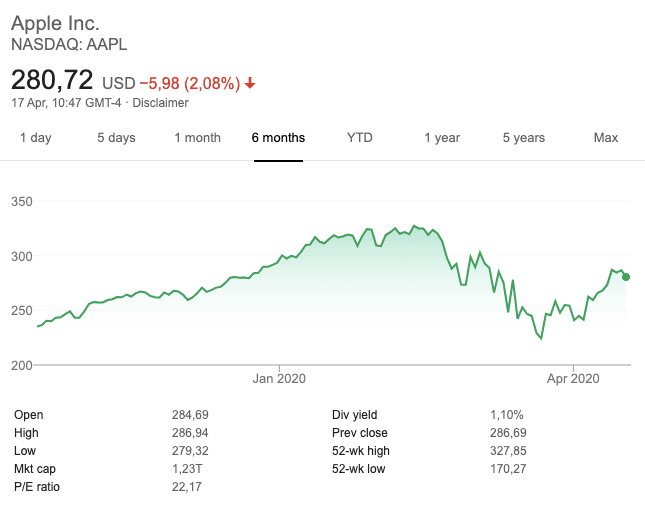Screen dimensions: 645x508
Task: Click the Jan 2020 axis label
Action: tap(279, 379)
